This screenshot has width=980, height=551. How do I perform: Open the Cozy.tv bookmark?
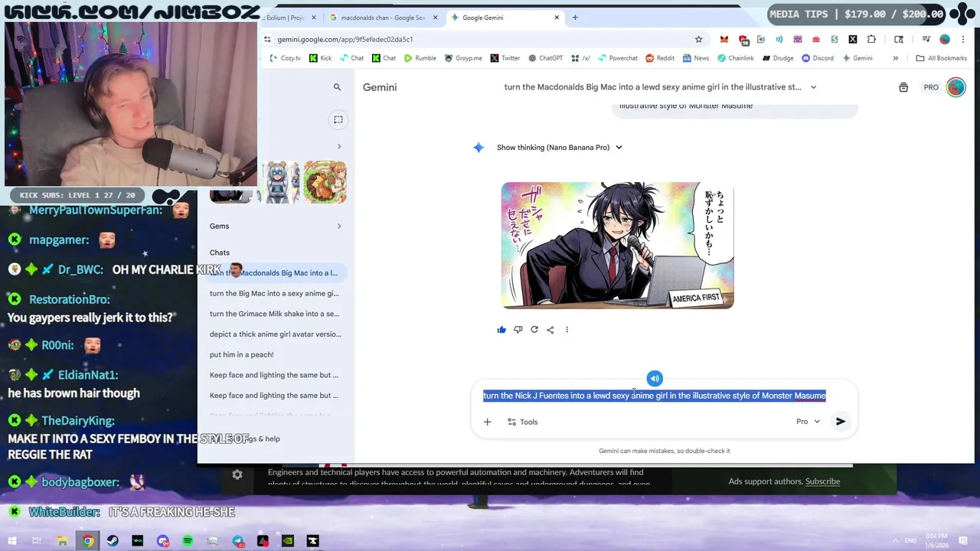[286, 58]
